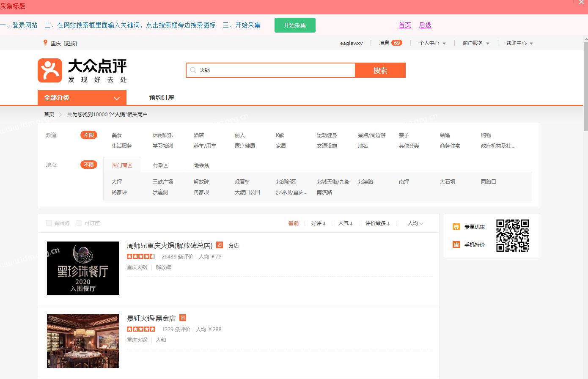Click the 惠 discount icon
The width and height of the screenshot is (588, 379).
(x=456, y=244)
